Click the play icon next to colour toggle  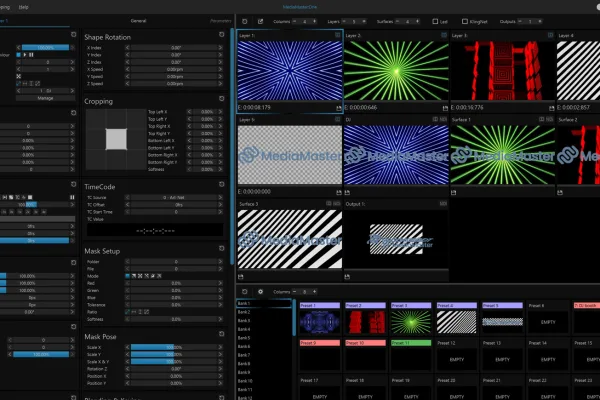point(25,55)
